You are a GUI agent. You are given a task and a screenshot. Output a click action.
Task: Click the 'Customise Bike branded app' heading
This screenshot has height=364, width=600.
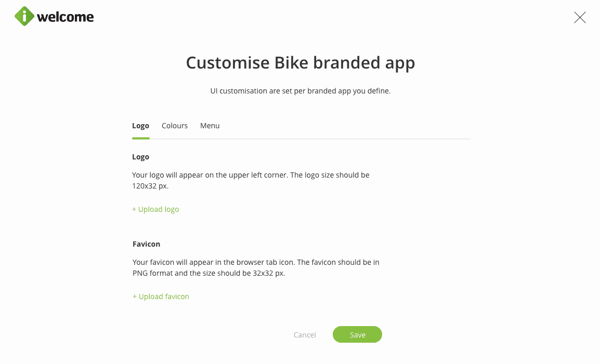click(x=301, y=63)
